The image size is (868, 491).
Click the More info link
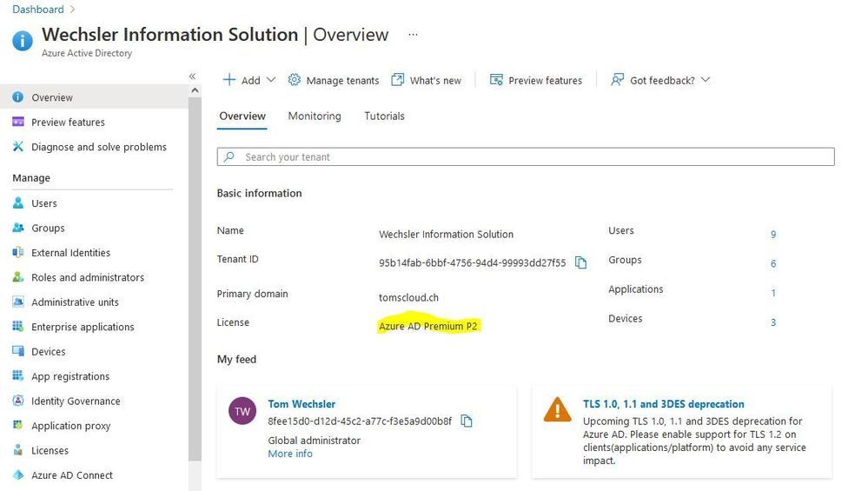click(290, 454)
